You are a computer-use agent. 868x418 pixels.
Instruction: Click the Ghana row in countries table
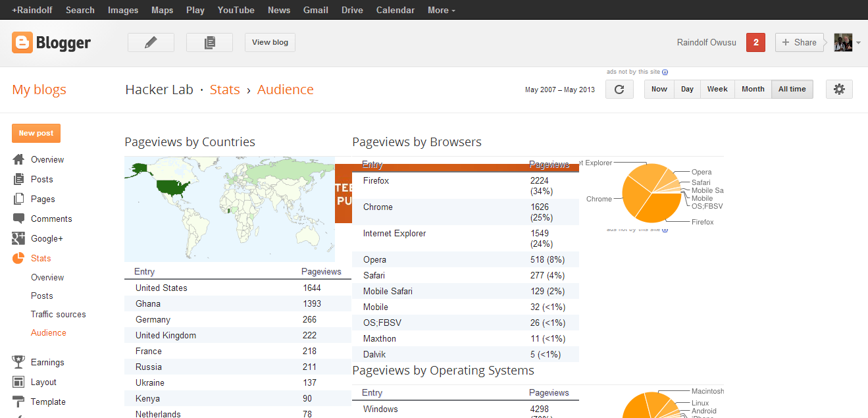[x=238, y=303]
